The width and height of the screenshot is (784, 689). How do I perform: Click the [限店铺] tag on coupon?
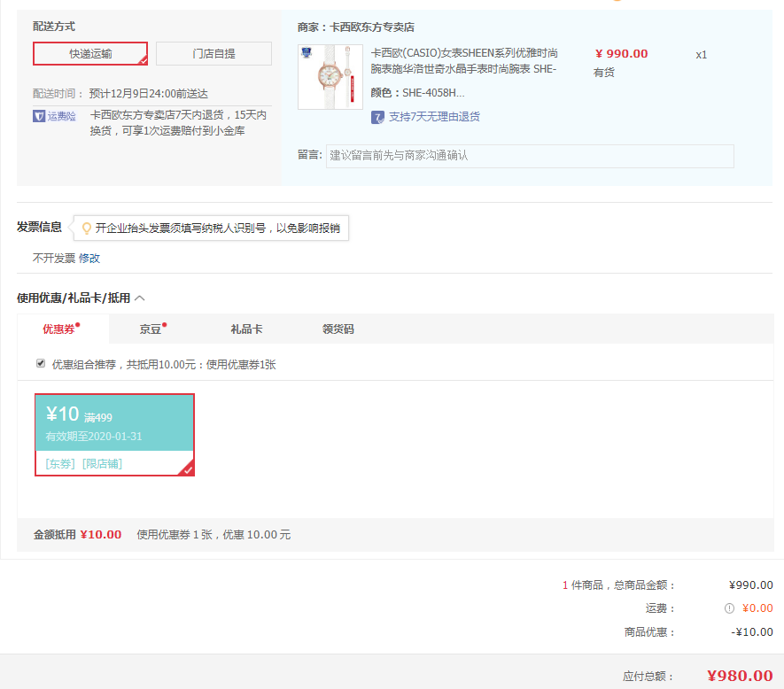(102, 464)
